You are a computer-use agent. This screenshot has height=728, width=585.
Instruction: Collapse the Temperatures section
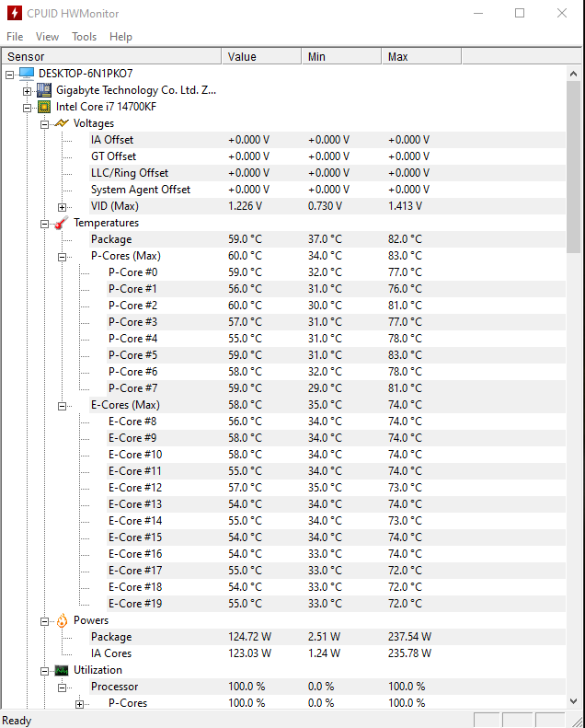point(44,224)
